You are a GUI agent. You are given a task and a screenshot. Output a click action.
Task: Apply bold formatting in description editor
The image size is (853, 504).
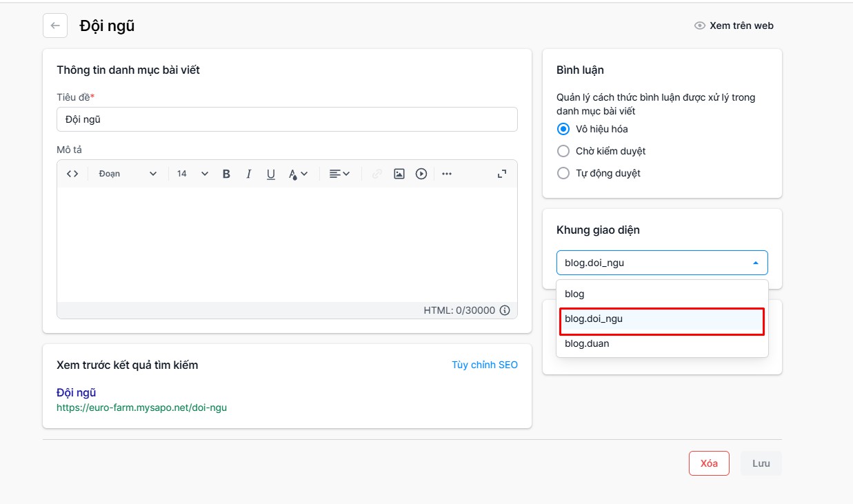pos(226,174)
